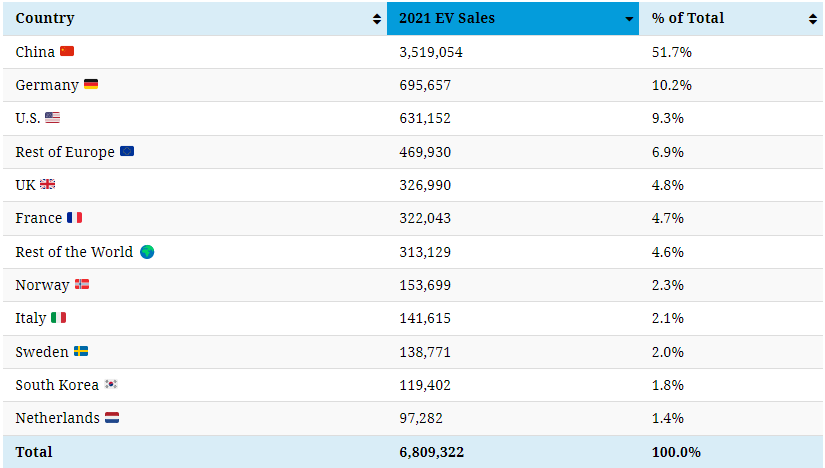Image resolution: width=825 pixels, height=468 pixels.
Task: Toggle sort arrow on 2021 EV Sales
Action: (x=629, y=19)
